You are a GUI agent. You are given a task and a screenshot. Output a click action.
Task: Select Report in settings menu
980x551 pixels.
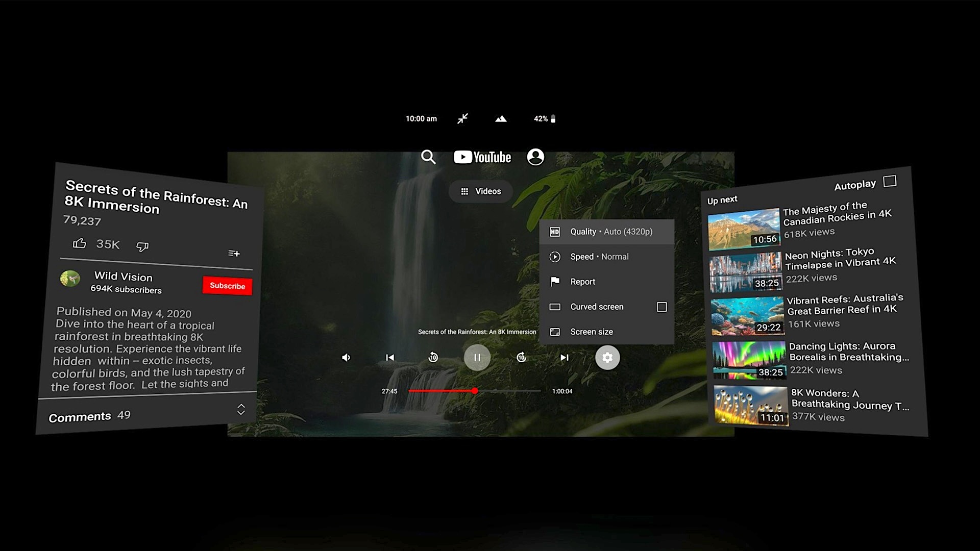606,282
